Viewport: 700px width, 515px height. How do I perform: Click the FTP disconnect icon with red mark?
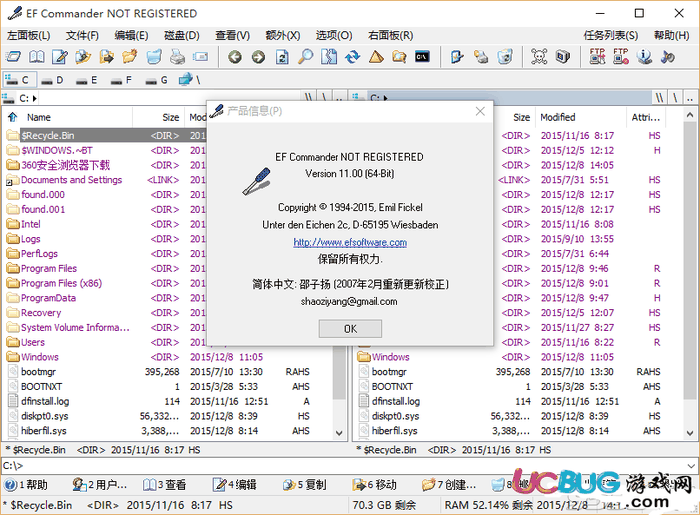[621, 57]
